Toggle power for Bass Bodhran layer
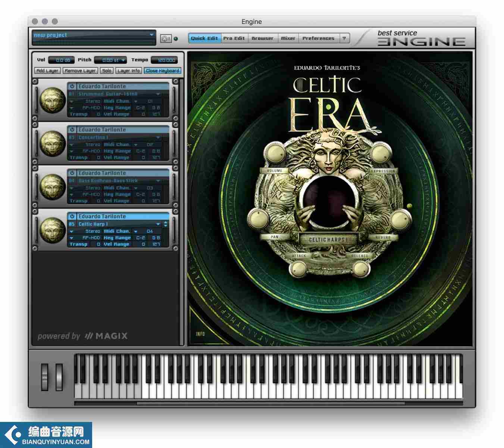The width and height of the screenshot is (504, 448). (72, 172)
